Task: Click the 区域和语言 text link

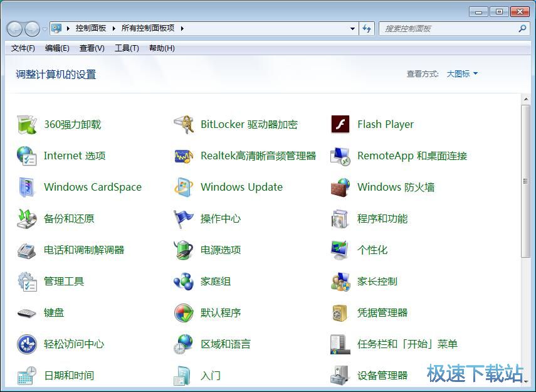Action: tap(226, 344)
